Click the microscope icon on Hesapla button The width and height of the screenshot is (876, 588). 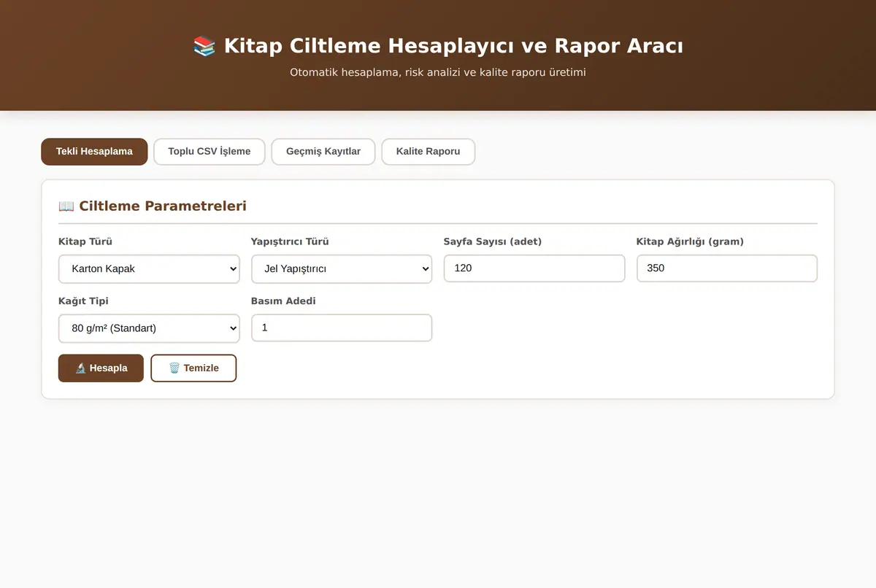[x=80, y=368]
